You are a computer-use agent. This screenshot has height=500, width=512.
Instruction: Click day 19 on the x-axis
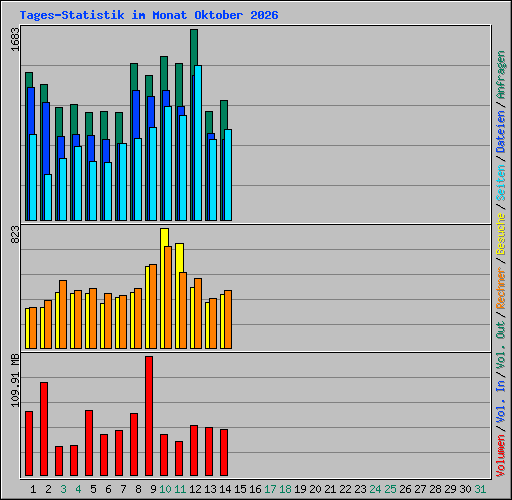tap(301, 489)
